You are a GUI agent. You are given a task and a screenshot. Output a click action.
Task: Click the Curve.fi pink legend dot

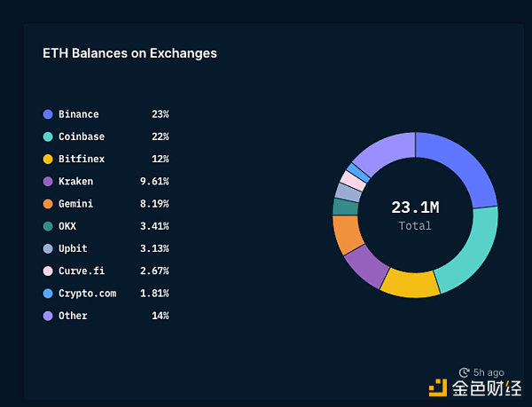click(x=48, y=271)
